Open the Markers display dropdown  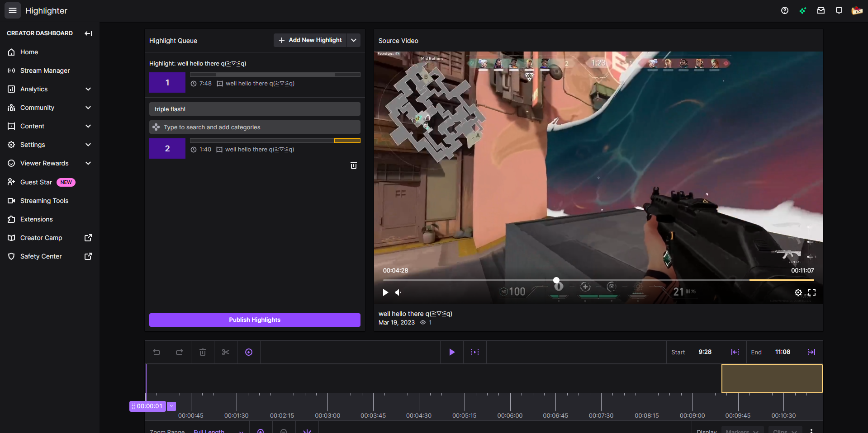click(742, 431)
